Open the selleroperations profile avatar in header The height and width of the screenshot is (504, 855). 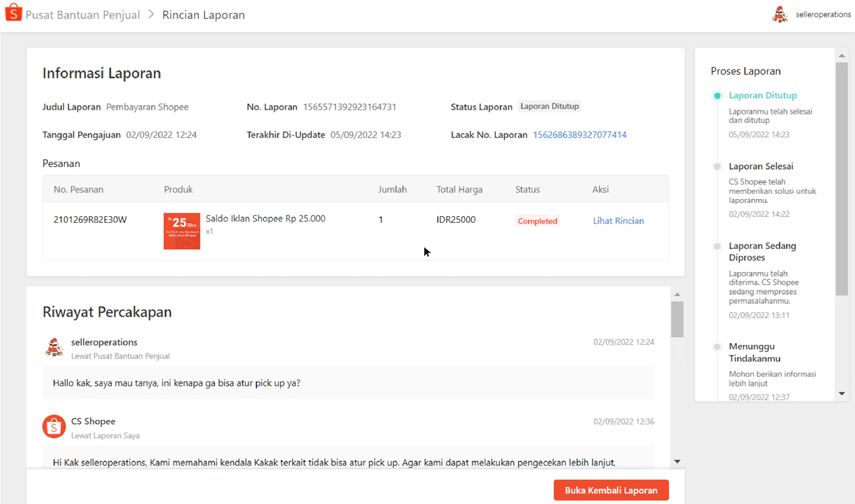tap(780, 14)
